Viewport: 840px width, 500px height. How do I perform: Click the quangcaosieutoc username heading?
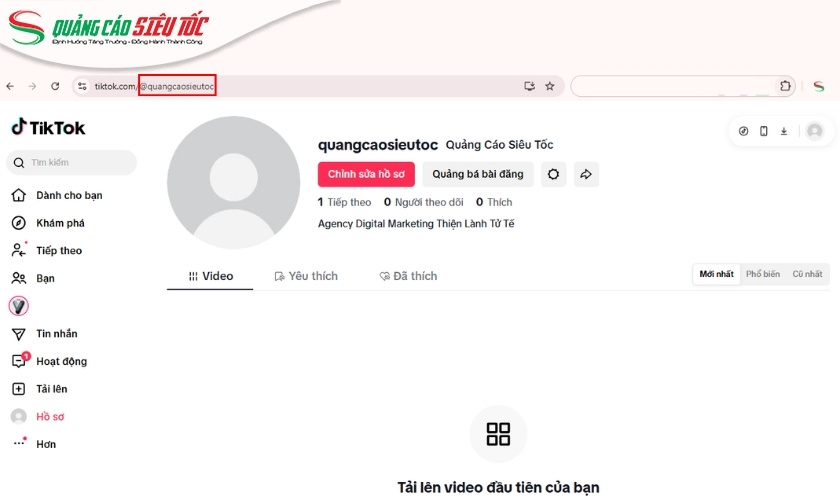[x=378, y=145]
